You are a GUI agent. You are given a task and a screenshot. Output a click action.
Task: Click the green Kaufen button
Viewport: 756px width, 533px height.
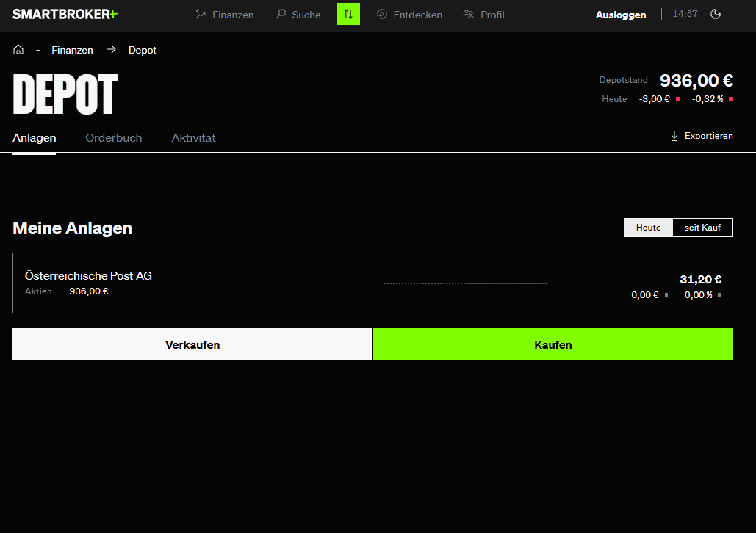553,344
